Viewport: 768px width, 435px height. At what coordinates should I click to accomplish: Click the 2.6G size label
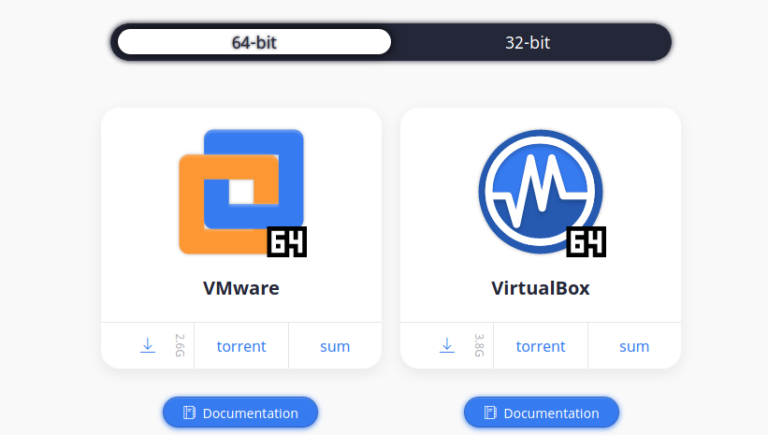[x=180, y=345]
